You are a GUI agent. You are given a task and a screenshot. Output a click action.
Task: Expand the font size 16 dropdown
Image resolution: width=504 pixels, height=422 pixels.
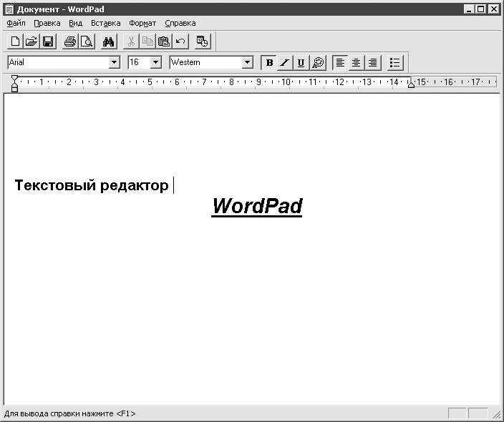tap(155, 63)
